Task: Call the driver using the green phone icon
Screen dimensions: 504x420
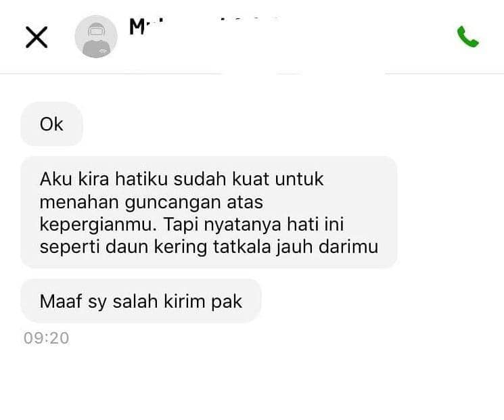Action: (468, 37)
